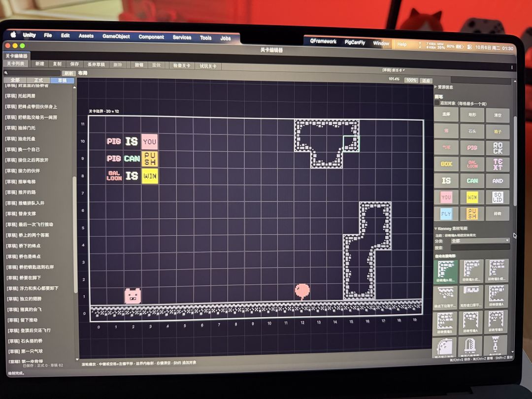Choose the yellow BOX word tile

[x=446, y=164]
